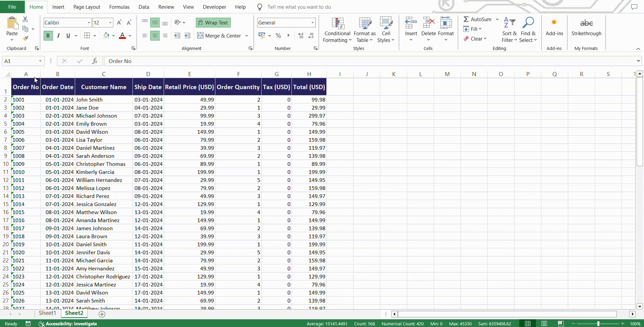Click Format as Table button

(x=365, y=30)
